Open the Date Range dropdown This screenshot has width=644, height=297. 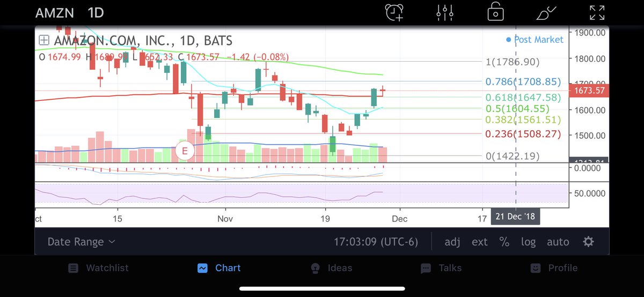[81, 242]
